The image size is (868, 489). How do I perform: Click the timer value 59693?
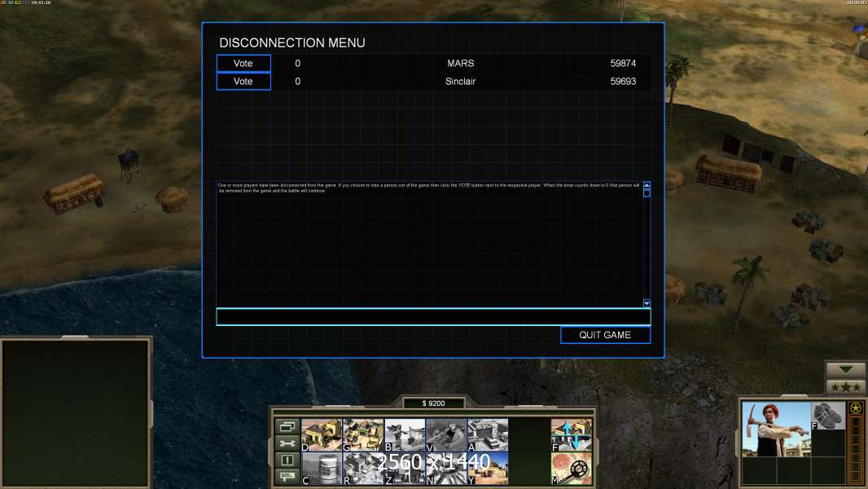click(x=623, y=81)
